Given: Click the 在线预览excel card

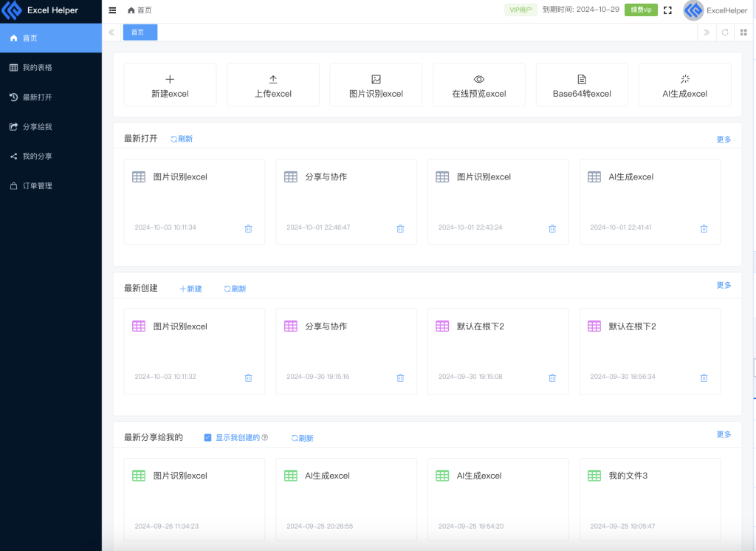Looking at the screenshot, I should point(478,85).
